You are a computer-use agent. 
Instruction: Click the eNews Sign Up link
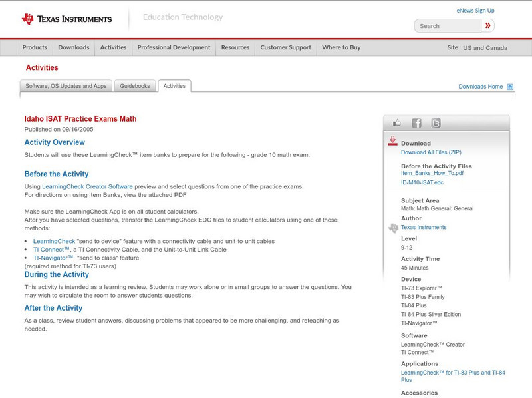tap(475, 11)
